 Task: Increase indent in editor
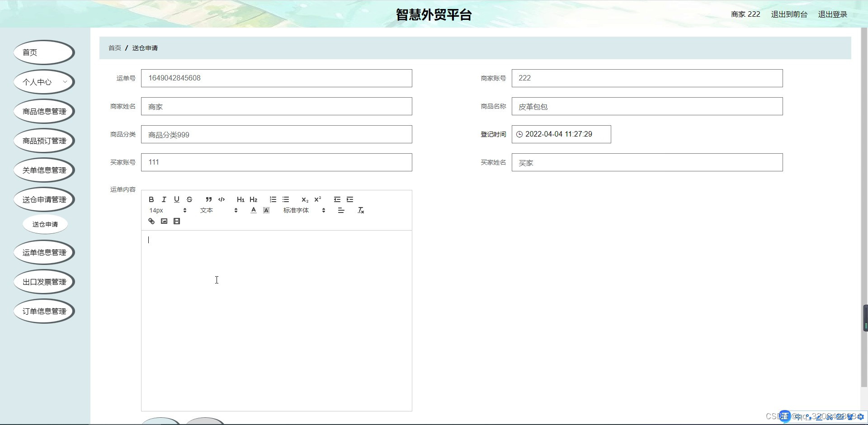point(350,199)
